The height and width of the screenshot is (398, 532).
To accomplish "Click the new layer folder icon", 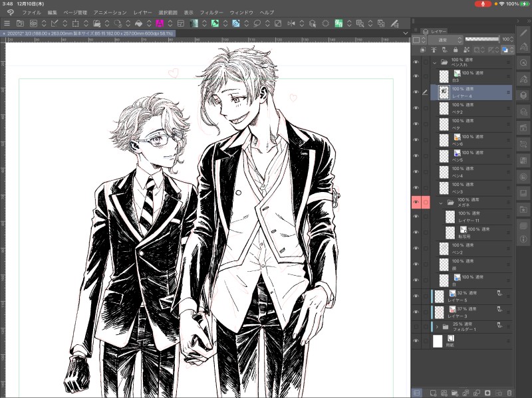I will 455,393.
